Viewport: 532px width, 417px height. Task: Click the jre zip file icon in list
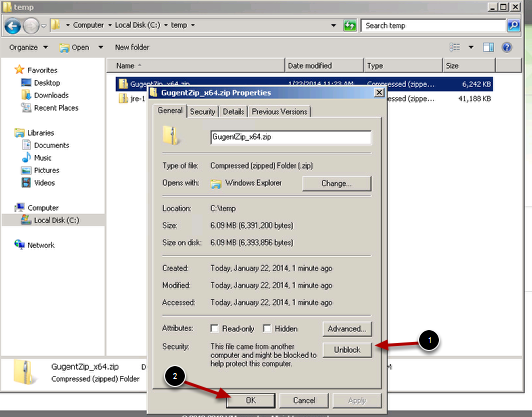coord(123,98)
